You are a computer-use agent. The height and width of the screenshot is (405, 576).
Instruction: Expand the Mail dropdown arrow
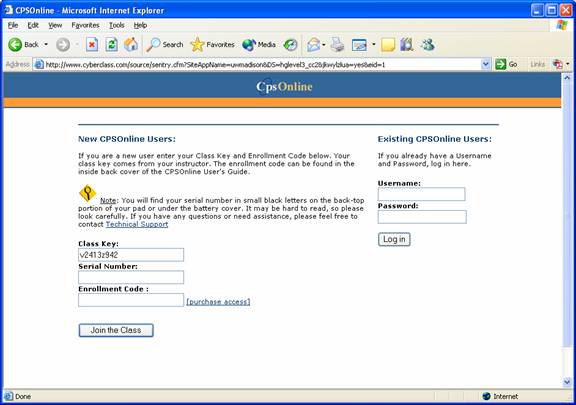(324, 45)
